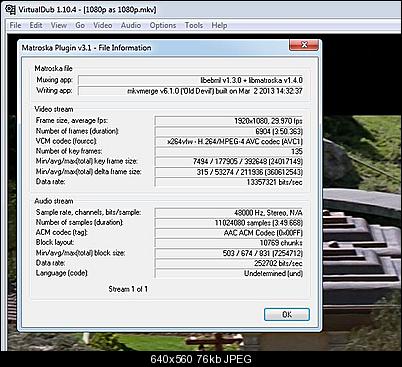The image size is (402, 367).
Task: Open the Tools menu
Action: (194, 25)
